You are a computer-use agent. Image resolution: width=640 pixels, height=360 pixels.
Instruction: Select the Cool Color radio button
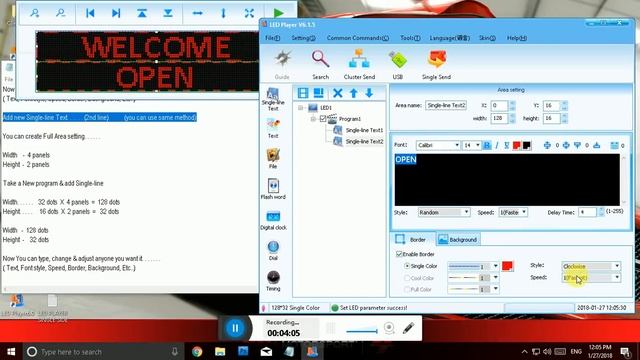pyautogui.click(x=407, y=278)
